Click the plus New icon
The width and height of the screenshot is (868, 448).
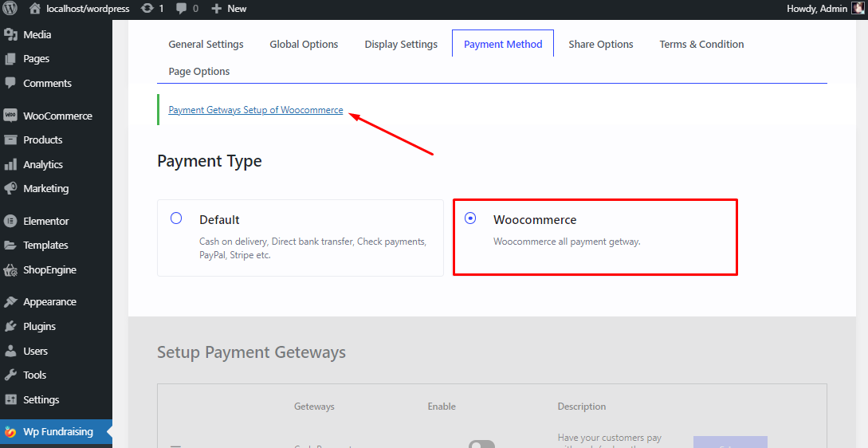click(x=217, y=8)
